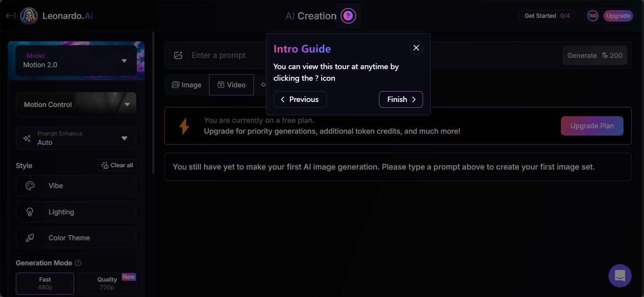Open the chat support bubble icon
Screen dimensions: 644x297
620,276
